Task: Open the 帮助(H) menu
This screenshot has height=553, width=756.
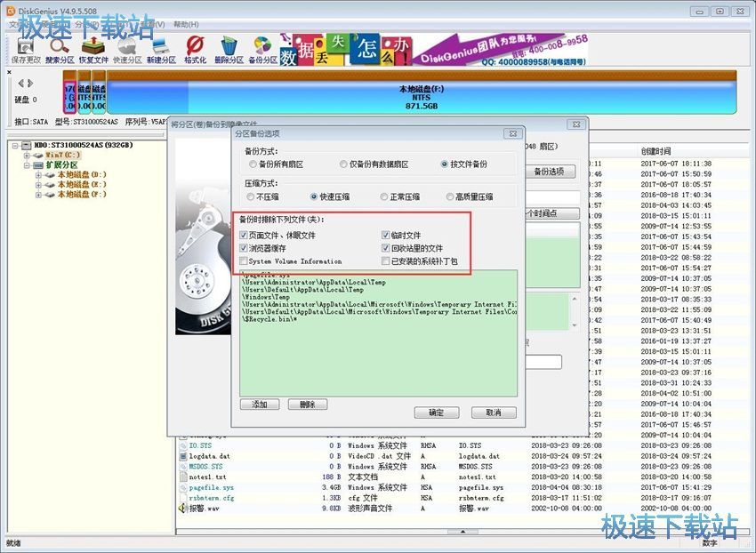Action: point(186,24)
